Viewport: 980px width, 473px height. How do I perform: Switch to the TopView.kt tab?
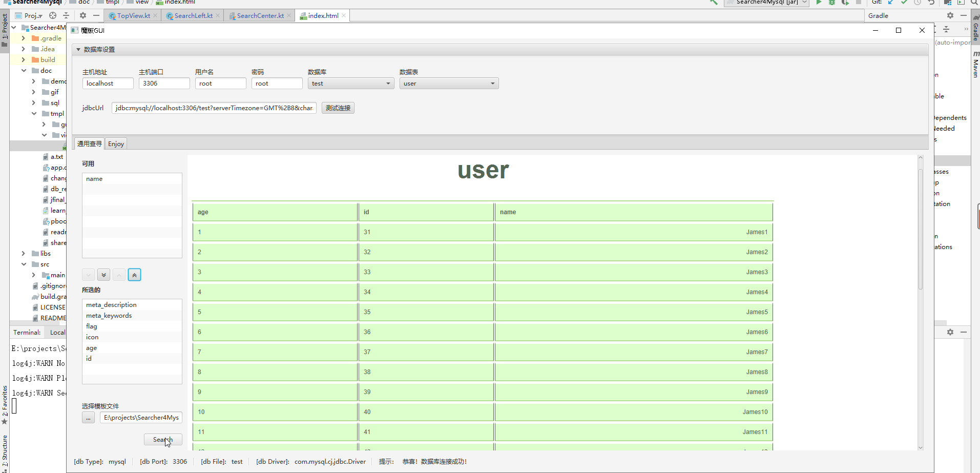point(133,15)
